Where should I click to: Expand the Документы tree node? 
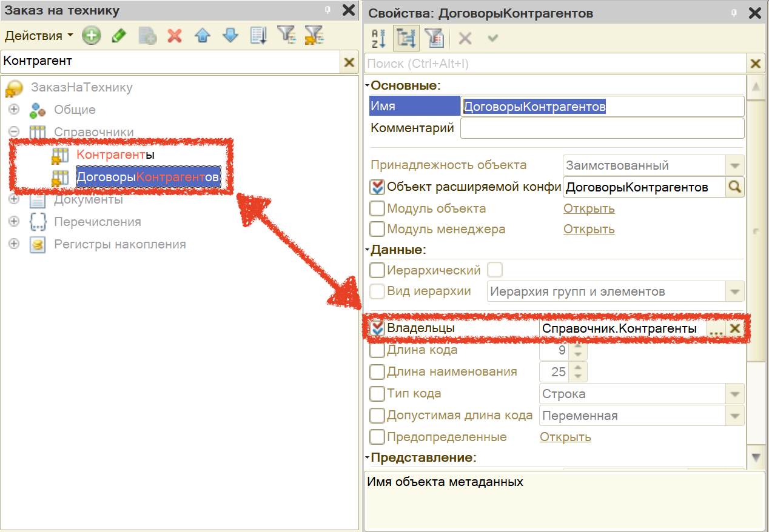[14, 199]
